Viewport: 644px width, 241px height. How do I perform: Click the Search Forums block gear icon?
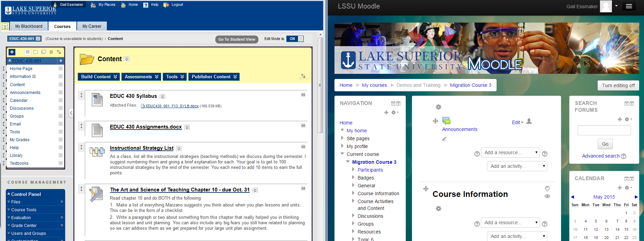(628, 119)
